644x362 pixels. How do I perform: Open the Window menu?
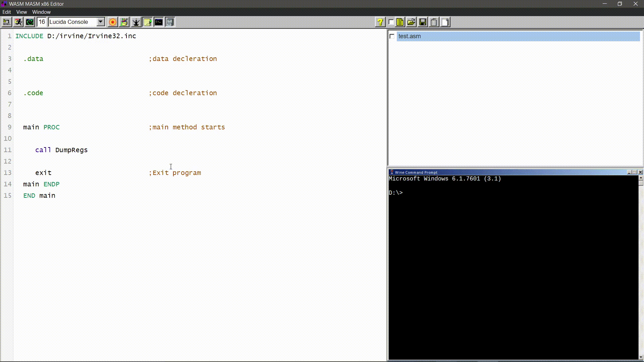(x=41, y=12)
